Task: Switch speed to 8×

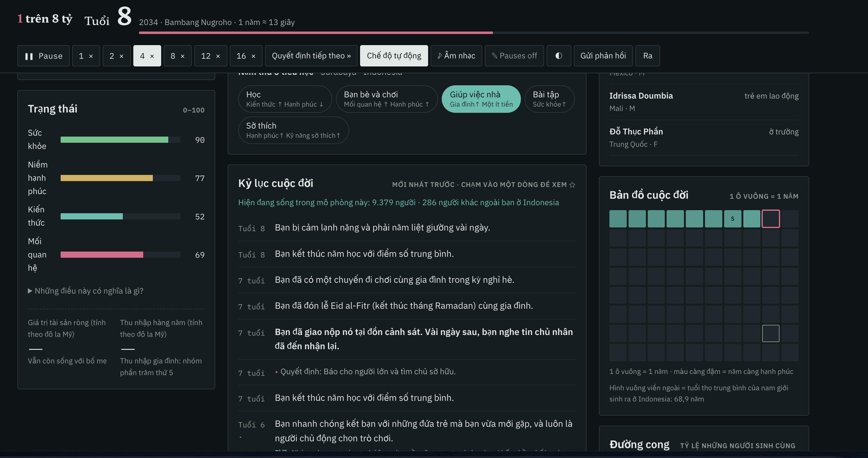Action: [178, 56]
